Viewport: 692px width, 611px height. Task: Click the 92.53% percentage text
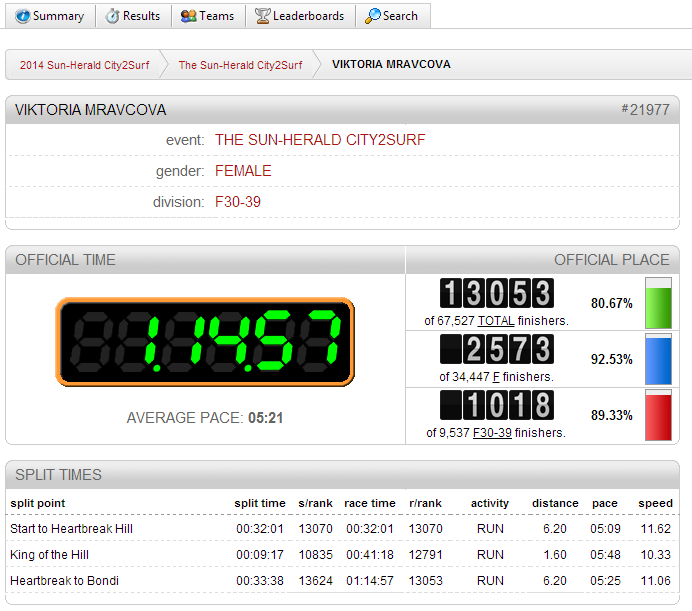click(x=612, y=359)
